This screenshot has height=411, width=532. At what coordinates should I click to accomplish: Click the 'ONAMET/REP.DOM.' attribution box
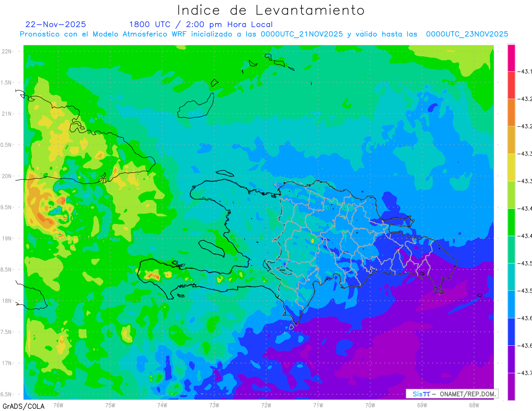click(x=452, y=394)
